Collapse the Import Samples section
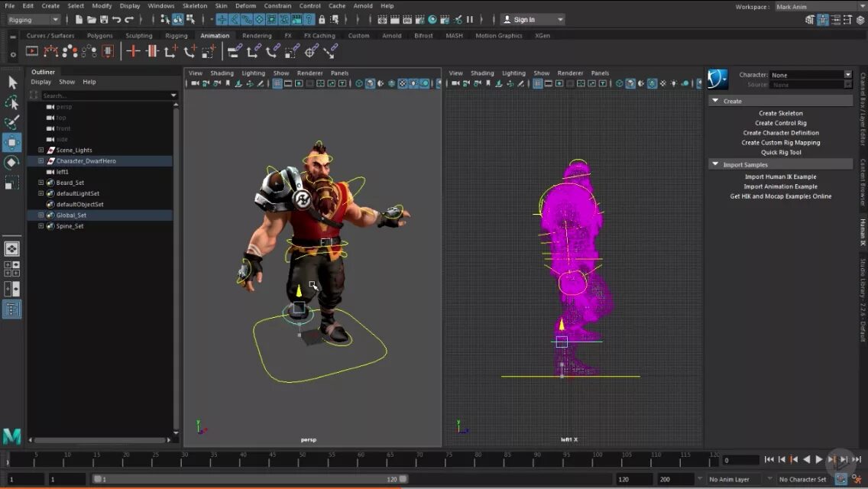868x489 pixels. pos(717,164)
